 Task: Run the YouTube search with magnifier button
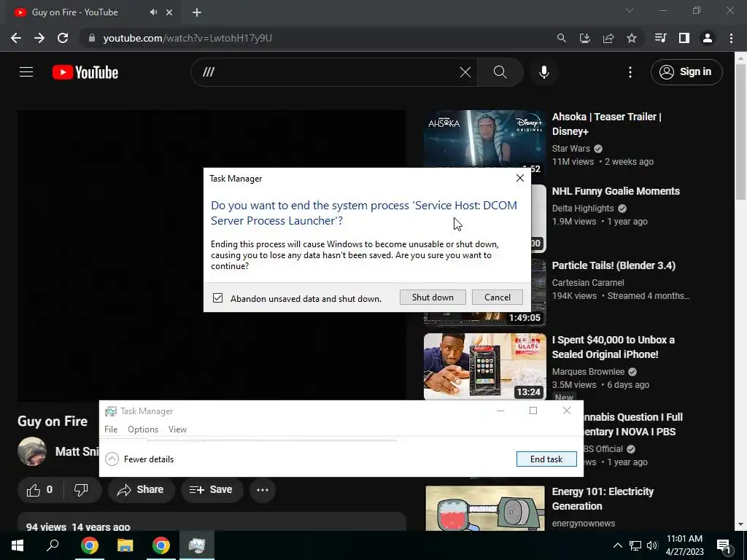click(x=500, y=72)
